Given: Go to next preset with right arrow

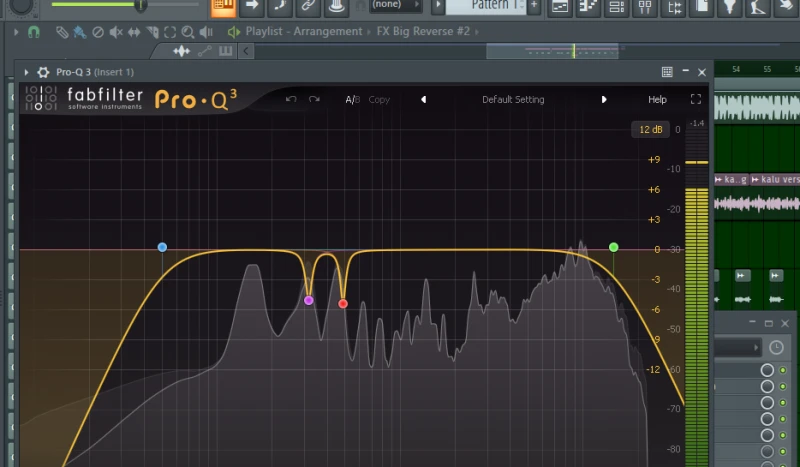Looking at the screenshot, I should pyautogui.click(x=604, y=100).
